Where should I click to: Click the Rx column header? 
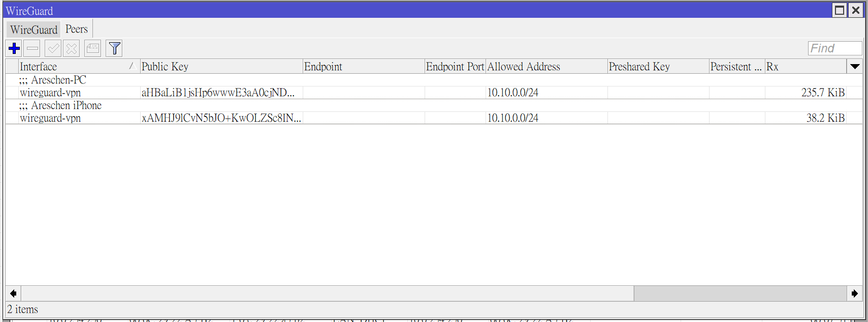tap(805, 67)
